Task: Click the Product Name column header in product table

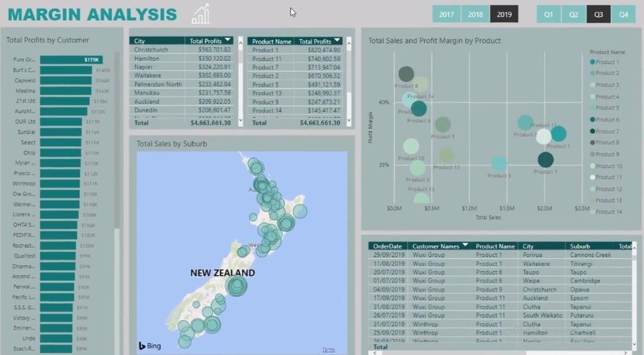Action: [272, 41]
